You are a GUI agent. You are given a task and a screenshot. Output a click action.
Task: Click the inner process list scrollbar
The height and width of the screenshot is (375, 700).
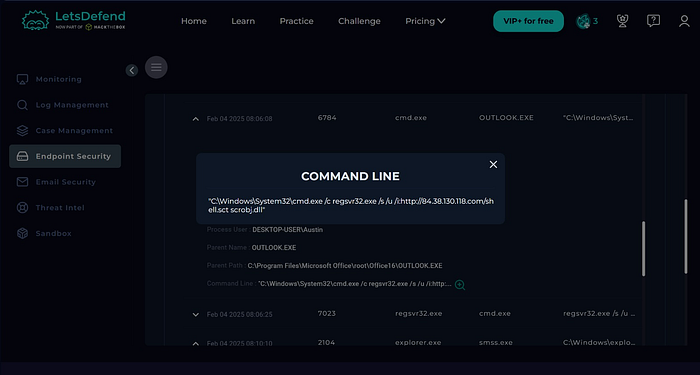pos(644,249)
